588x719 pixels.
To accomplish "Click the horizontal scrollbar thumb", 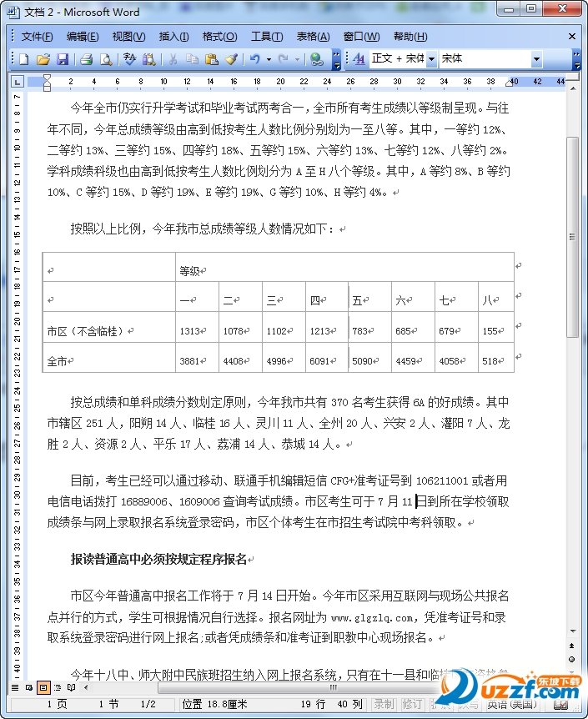I will tap(334, 687).
